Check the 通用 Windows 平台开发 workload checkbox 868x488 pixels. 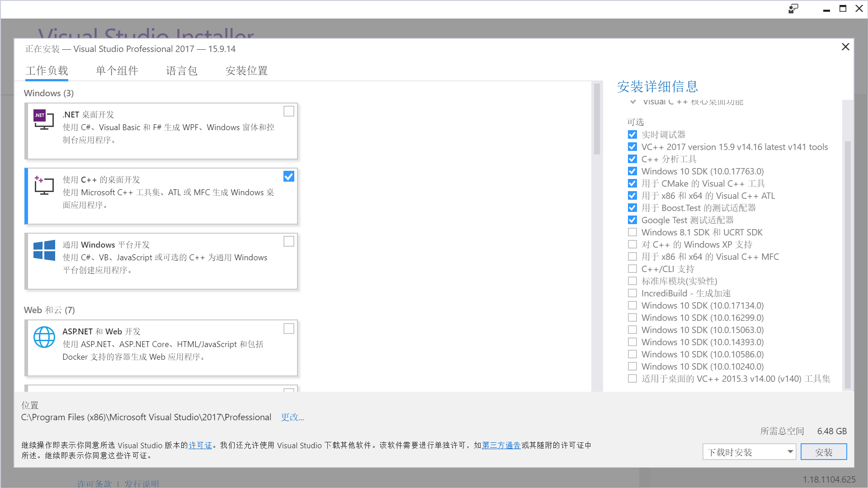click(289, 241)
